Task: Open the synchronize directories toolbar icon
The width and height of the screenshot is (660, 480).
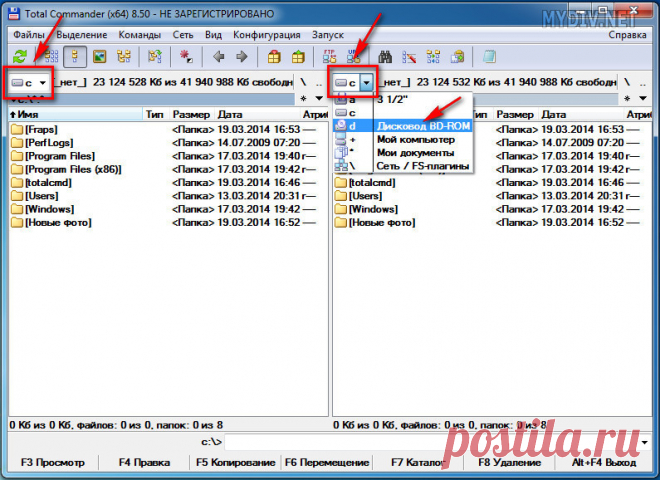Action: point(433,56)
